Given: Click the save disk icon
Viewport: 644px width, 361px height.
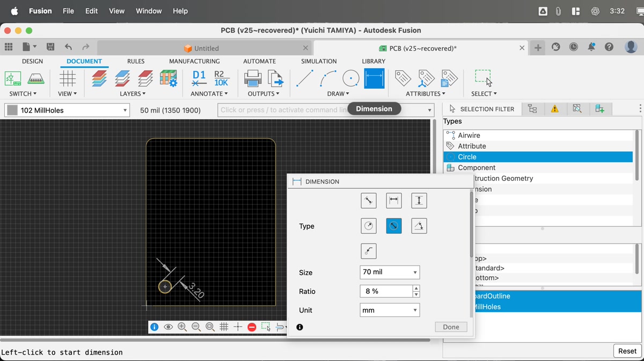Looking at the screenshot, I should [x=50, y=47].
